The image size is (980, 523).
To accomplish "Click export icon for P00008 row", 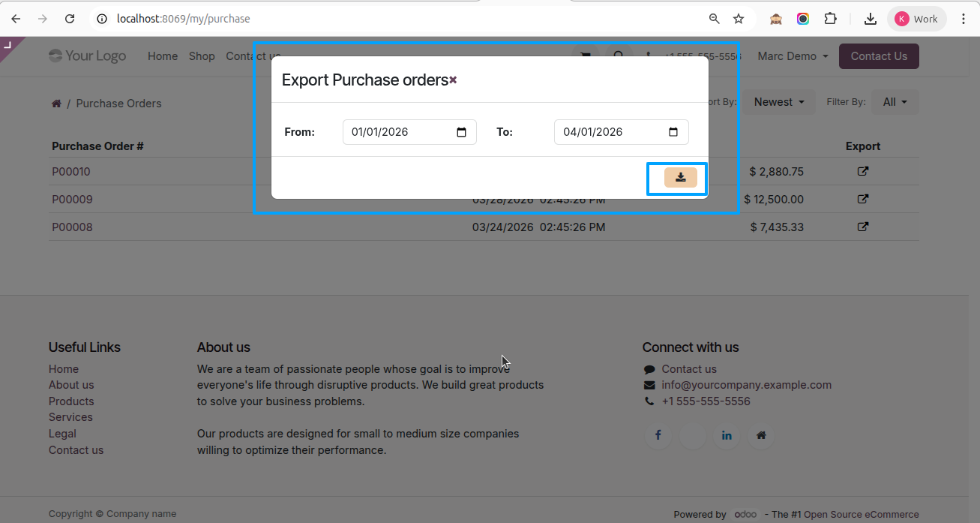I will pyautogui.click(x=863, y=227).
